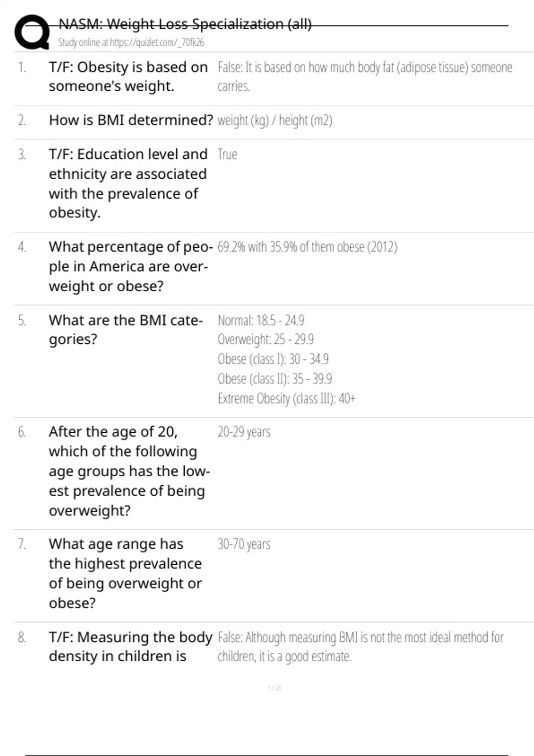This screenshot has height=756, width=534.
Task: Click "Extreme Obesity (class III): 40+" line
Action: (286, 398)
